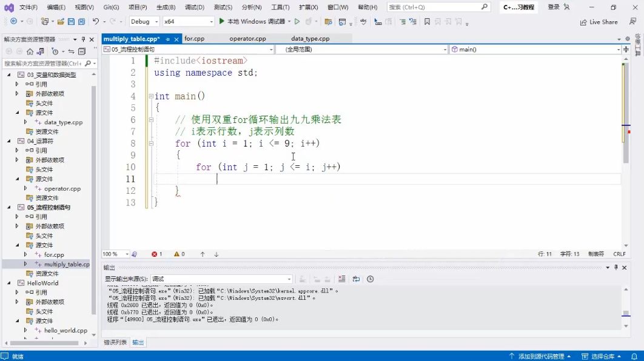
Task: Close the multiply_table.cpp tab
Action: [176, 39]
